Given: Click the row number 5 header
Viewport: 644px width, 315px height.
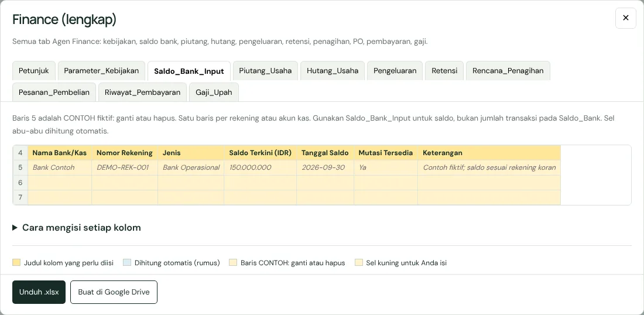Looking at the screenshot, I should pyautogui.click(x=20, y=167).
